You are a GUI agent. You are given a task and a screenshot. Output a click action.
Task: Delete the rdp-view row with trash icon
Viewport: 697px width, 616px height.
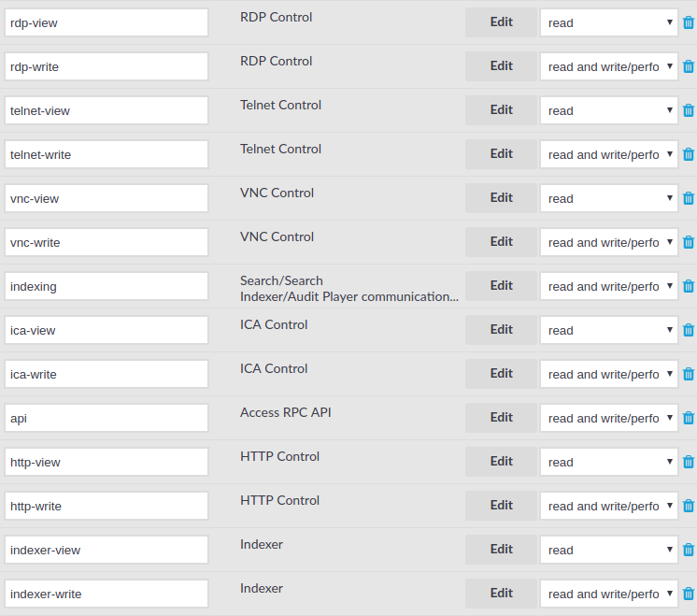click(x=688, y=22)
